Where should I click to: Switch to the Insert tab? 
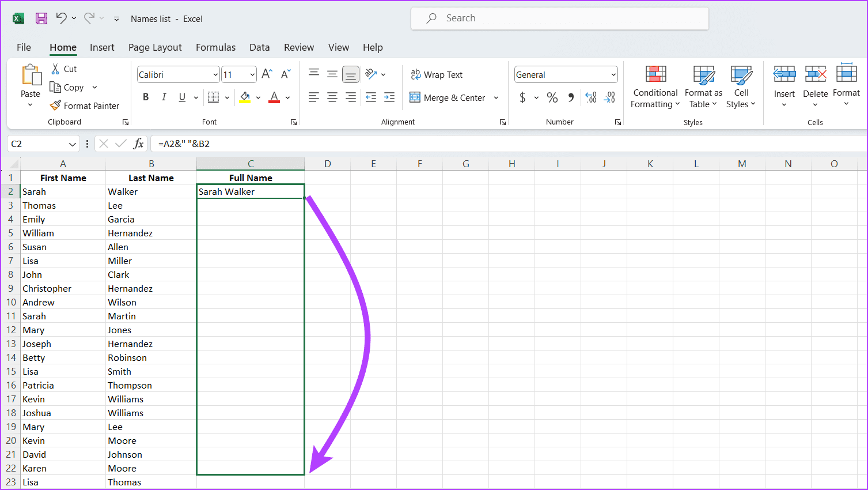tap(102, 47)
